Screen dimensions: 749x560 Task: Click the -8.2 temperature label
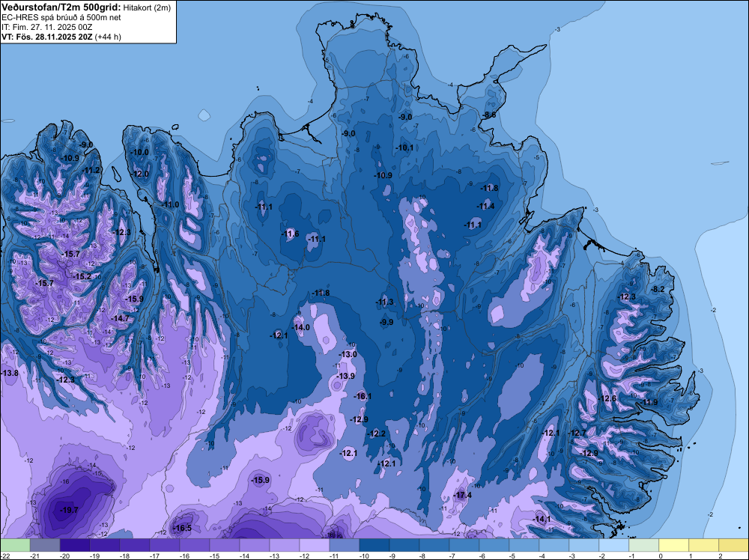pyautogui.click(x=658, y=289)
